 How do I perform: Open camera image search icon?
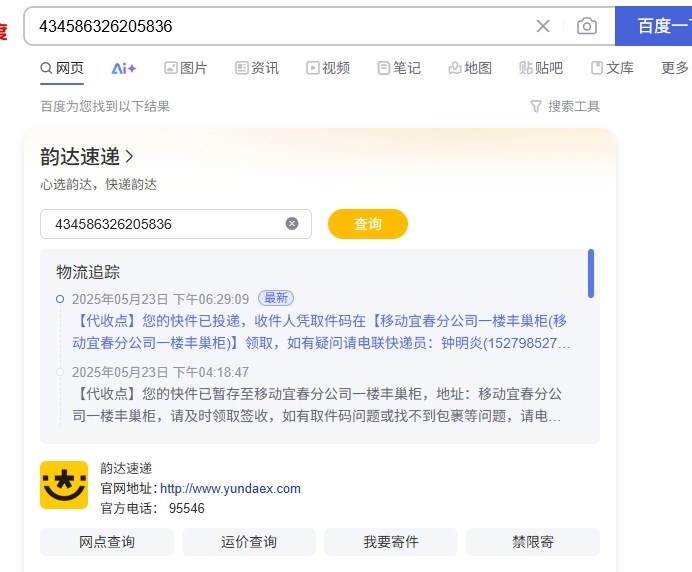(587, 26)
